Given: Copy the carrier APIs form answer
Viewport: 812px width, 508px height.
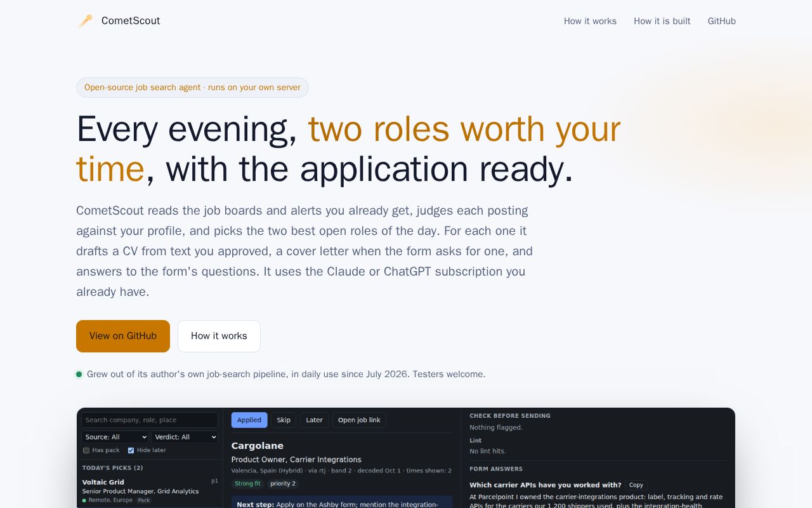Looking at the screenshot, I should tap(636, 485).
